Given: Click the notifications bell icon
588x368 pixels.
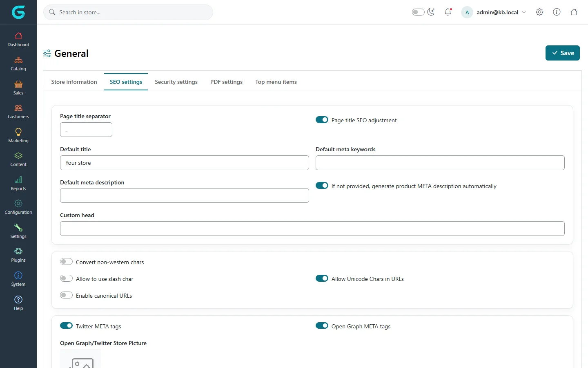Looking at the screenshot, I should 448,12.
